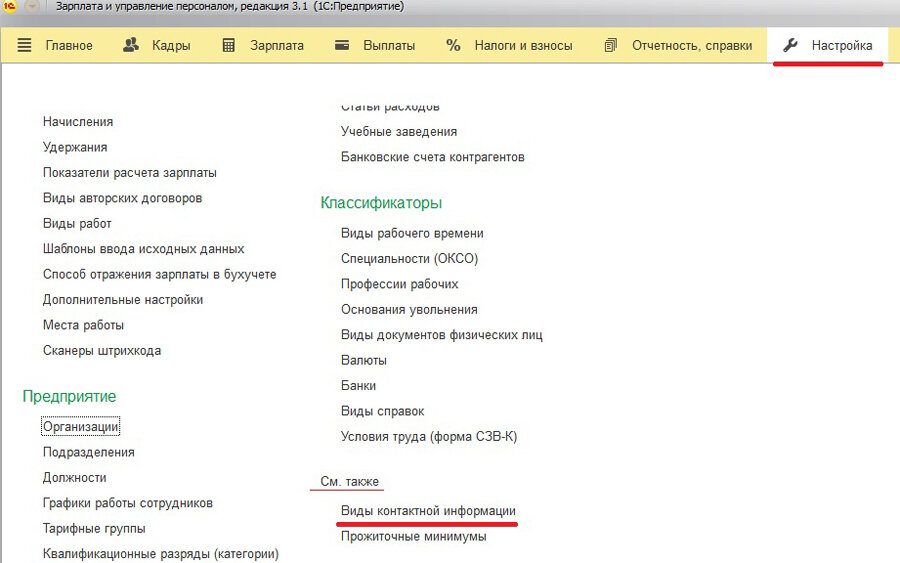
Task: Open the Учебные заведения link
Action: coord(399,131)
